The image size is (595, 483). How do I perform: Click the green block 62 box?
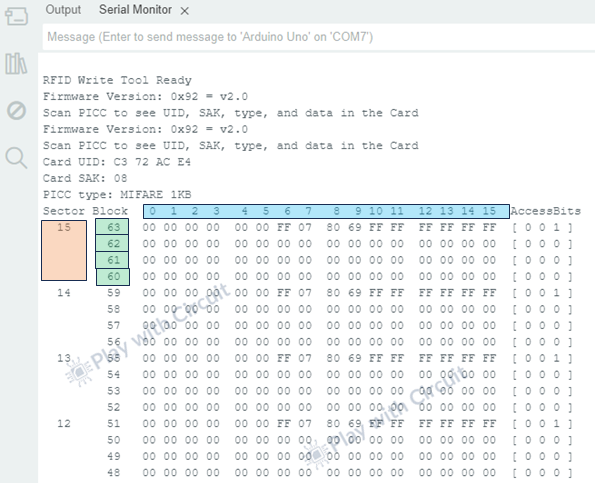(x=112, y=243)
